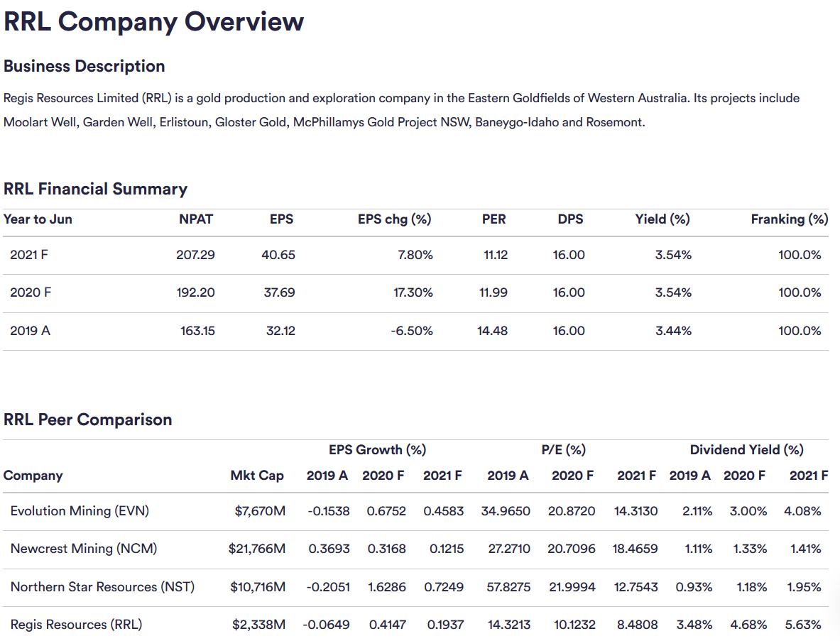Click Evolution Mining (EVN) company name
This screenshot has width=840, height=641.
pyautogui.click(x=80, y=511)
